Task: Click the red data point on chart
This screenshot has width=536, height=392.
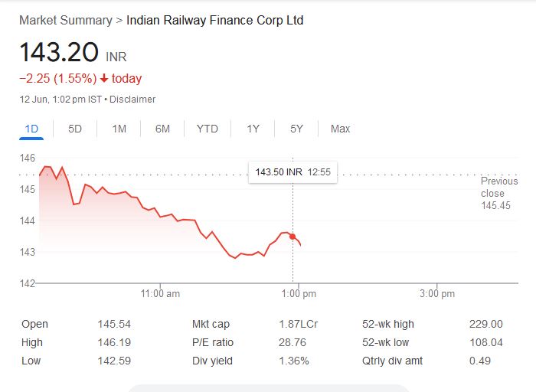Action: coord(293,237)
